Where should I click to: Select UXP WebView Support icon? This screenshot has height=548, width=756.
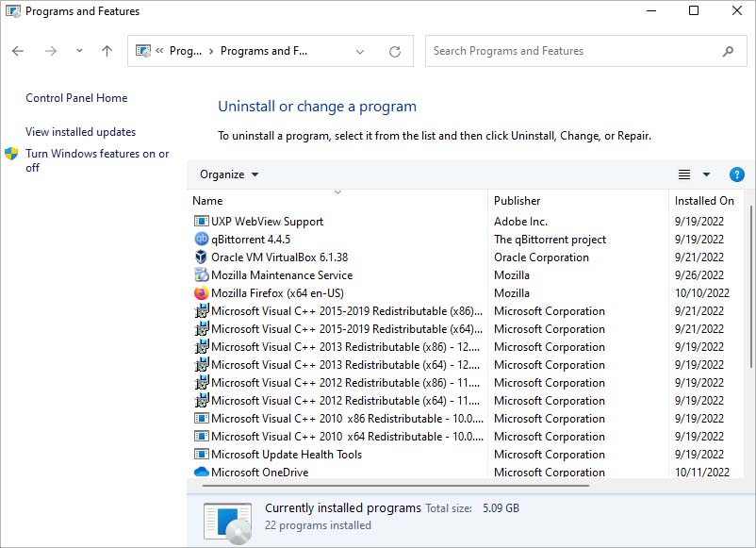pyautogui.click(x=201, y=222)
